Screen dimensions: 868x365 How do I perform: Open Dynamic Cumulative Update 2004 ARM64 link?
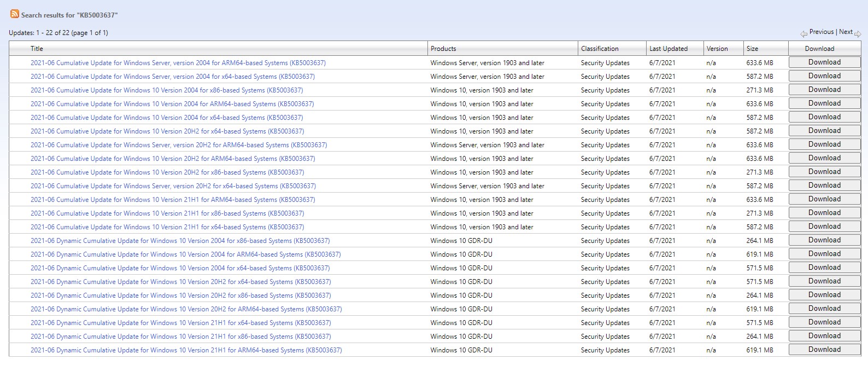click(x=186, y=254)
